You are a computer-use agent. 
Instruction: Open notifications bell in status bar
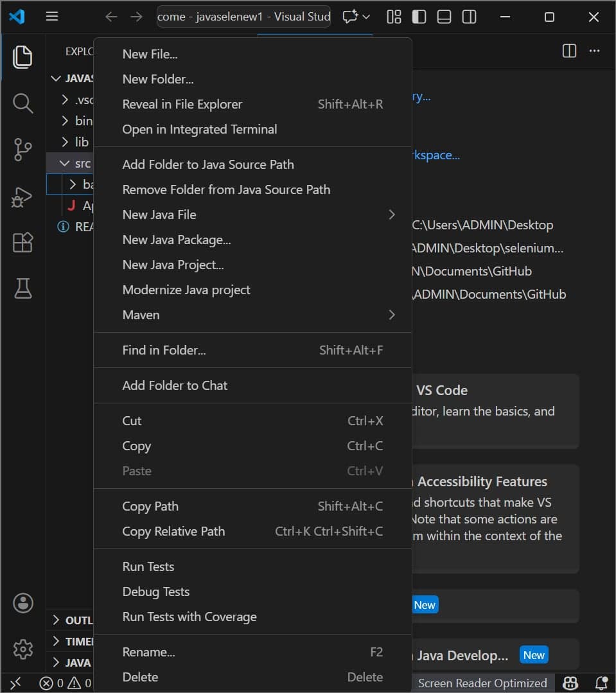(x=601, y=683)
